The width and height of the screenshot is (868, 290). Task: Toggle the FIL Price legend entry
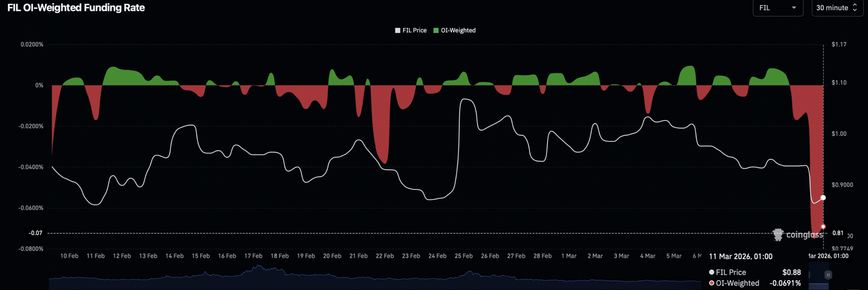(x=411, y=30)
